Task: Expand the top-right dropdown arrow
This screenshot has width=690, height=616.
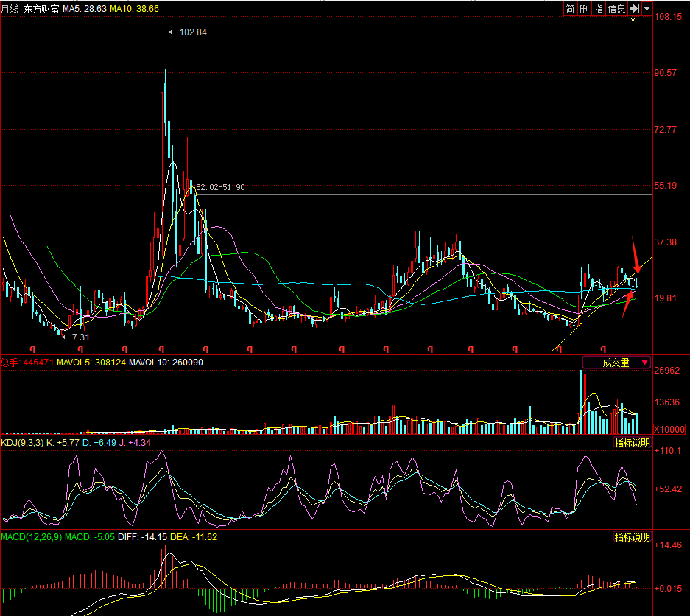Action: point(647,9)
